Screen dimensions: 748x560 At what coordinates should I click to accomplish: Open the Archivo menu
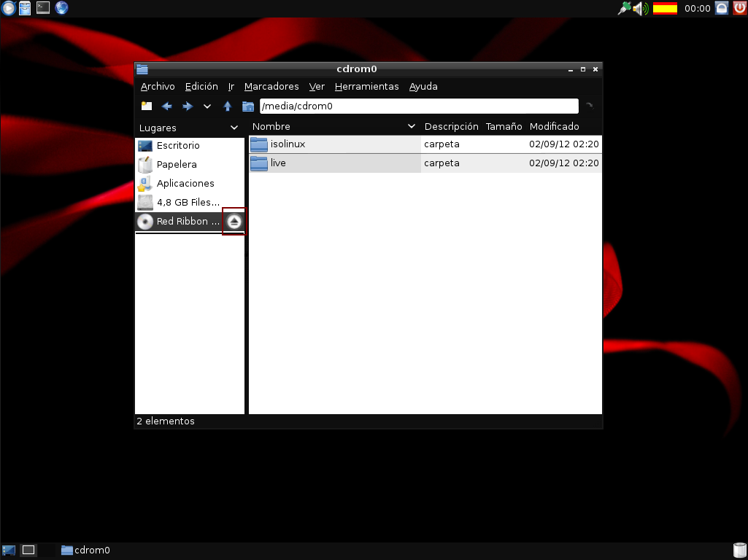point(158,87)
